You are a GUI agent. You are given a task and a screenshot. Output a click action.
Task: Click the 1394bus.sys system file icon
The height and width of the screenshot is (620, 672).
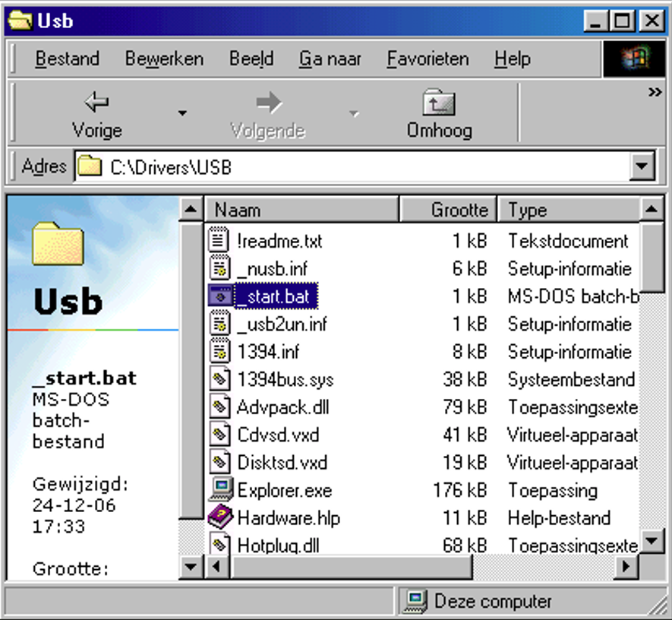[220, 378]
